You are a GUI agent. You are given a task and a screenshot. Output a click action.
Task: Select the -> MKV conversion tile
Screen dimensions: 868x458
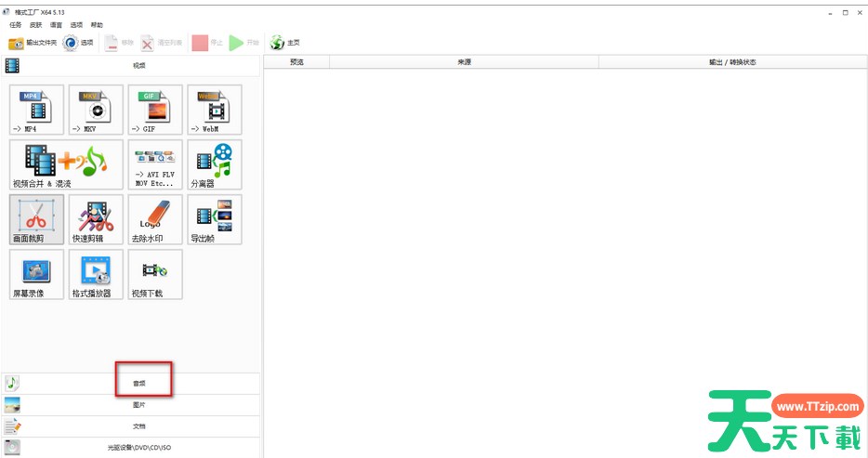tap(96, 110)
